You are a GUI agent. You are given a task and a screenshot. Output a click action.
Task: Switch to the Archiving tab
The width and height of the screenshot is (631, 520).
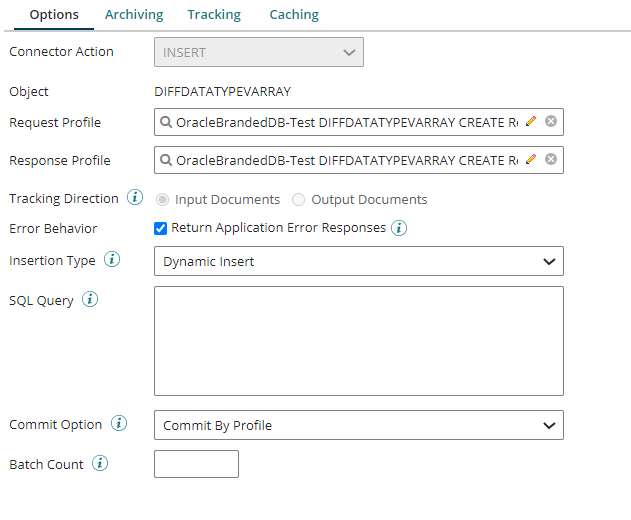(134, 15)
